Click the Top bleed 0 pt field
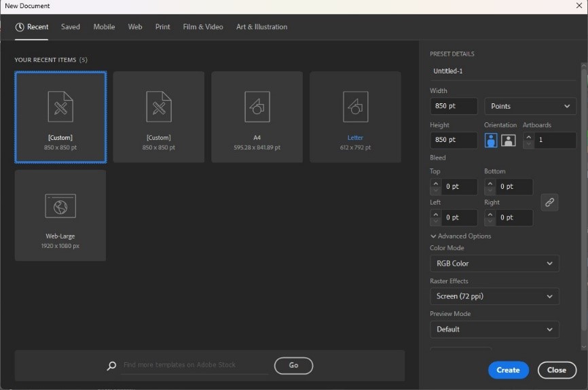This screenshot has width=588, height=390. coord(459,187)
